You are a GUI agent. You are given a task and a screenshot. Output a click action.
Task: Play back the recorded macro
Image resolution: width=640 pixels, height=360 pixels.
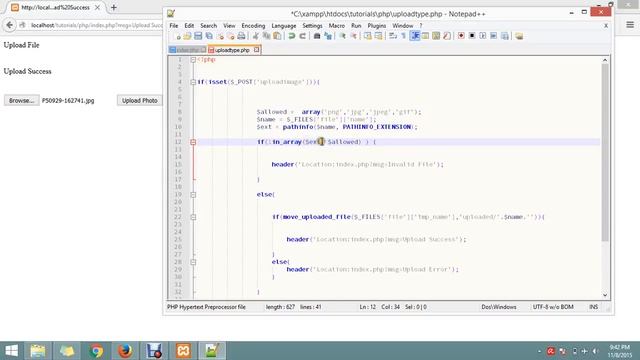(482, 36)
